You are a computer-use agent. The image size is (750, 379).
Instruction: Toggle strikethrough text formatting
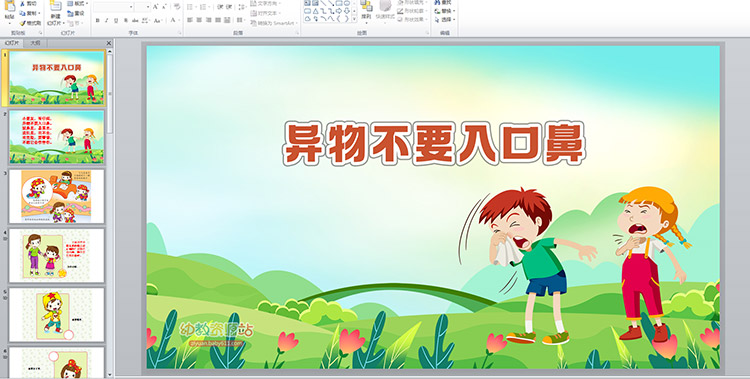tap(135, 21)
